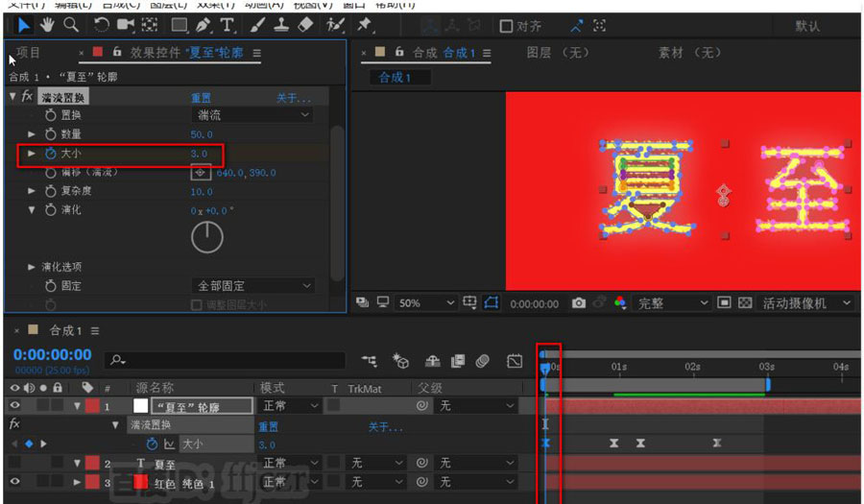Image resolution: width=864 pixels, height=504 pixels.
Task: Click 重置 in the effect controls panel
Action: tap(201, 98)
